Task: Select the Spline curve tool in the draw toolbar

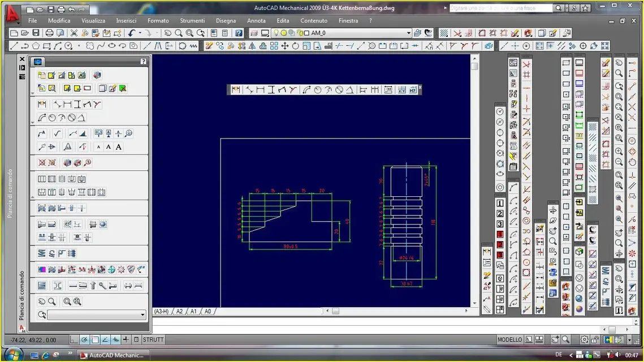Action: pos(101,46)
